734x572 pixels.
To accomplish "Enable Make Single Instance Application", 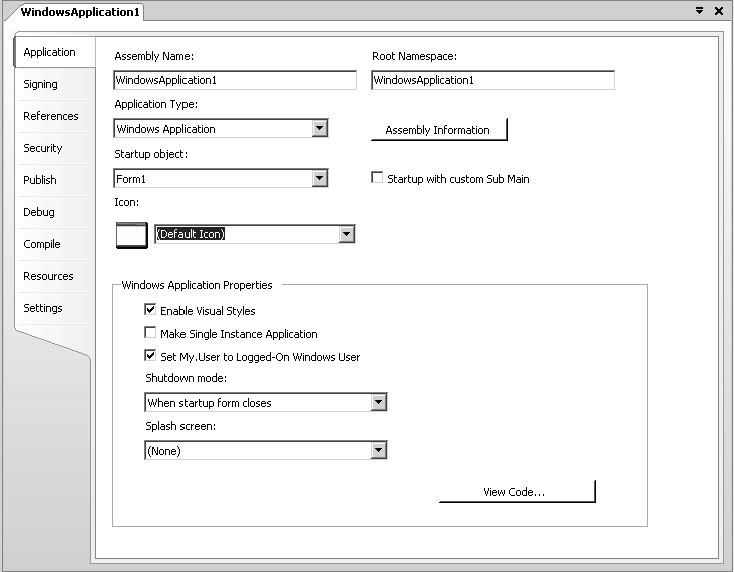I will tap(151, 334).
